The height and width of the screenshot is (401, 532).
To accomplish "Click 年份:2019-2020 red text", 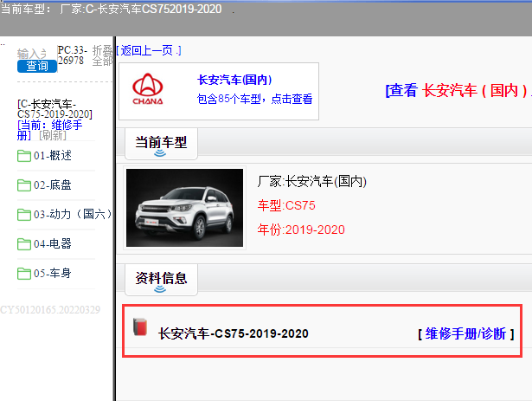I will point(301,230).
